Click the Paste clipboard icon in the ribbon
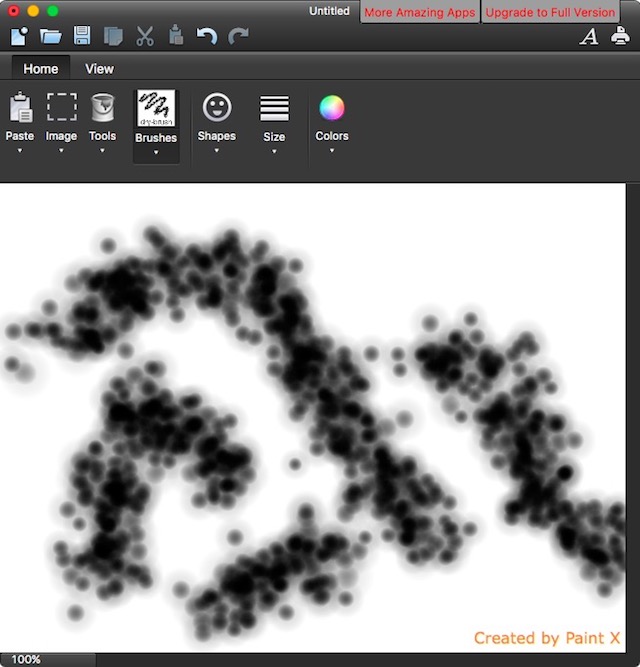 pos(20,107)
